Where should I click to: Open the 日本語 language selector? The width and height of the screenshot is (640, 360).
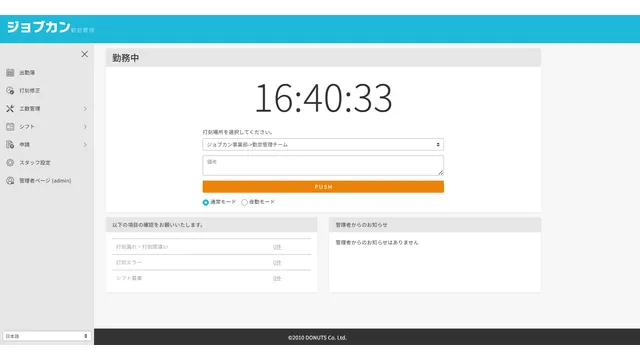[x=47, y=336]
